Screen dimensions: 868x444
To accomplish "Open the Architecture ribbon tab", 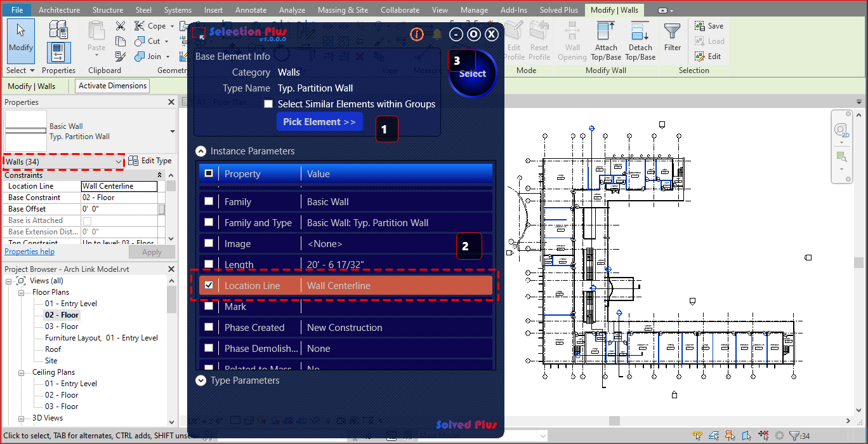I will [60, 10].
